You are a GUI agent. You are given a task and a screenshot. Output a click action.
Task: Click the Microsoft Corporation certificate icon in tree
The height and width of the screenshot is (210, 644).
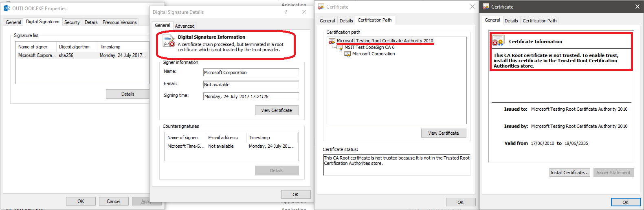(347, 54)
